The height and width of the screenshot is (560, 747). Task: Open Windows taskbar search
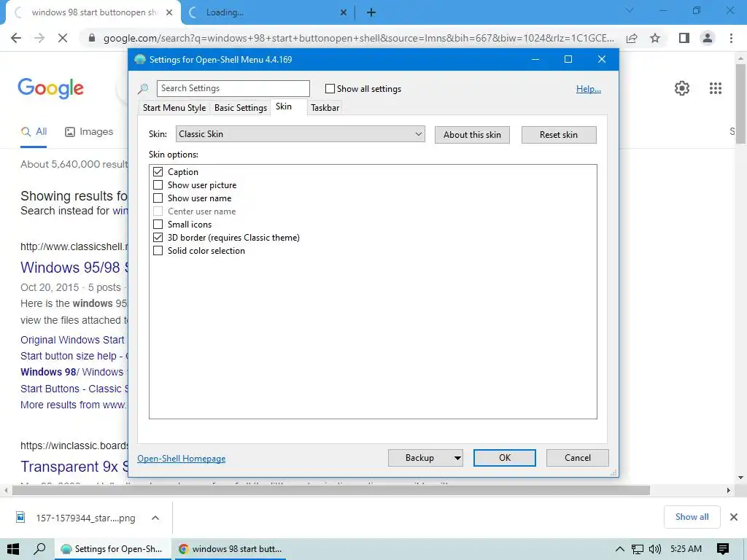point(39,549)
